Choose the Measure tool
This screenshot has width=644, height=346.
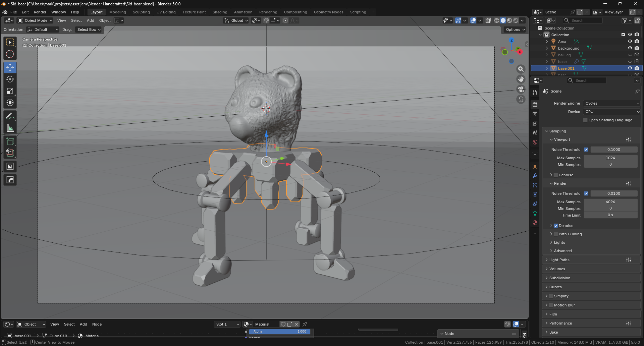click(x=10, y=128)
